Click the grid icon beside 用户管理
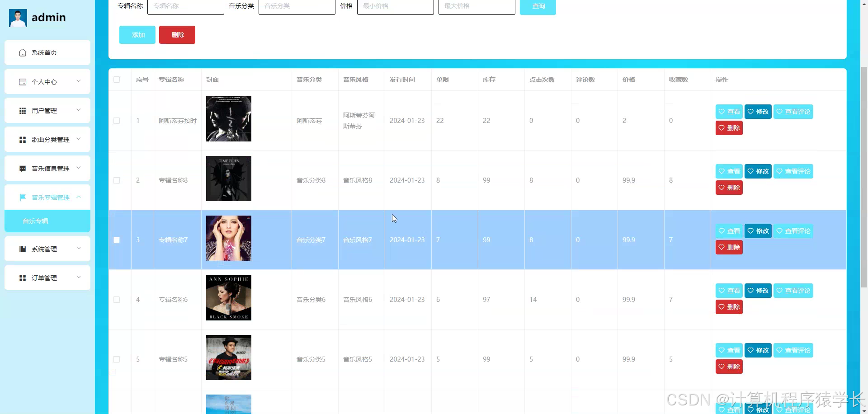Image resolution: width=868 pixels, height=414 pixels. click(23, 111)
